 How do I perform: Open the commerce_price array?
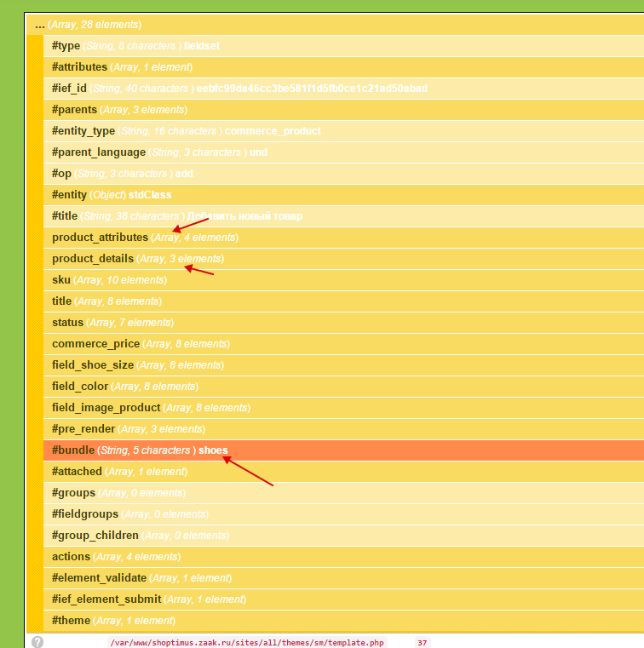pos(95,344)
